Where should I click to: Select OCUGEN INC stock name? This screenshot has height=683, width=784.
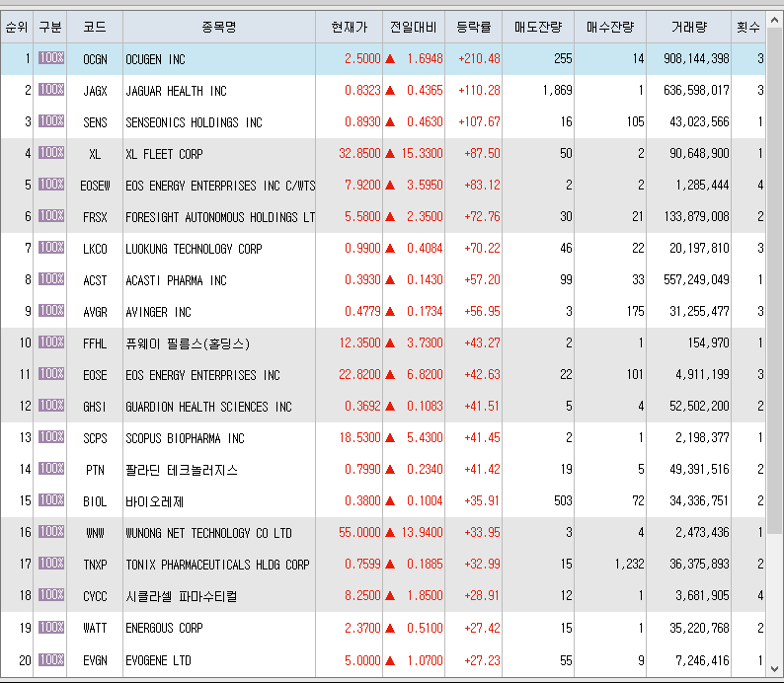155,59
